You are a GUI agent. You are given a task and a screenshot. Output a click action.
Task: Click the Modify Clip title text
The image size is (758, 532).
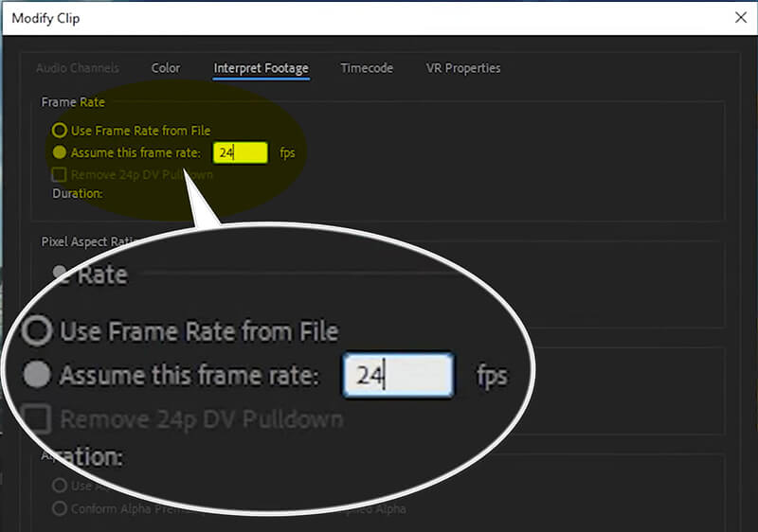[45, 18]
